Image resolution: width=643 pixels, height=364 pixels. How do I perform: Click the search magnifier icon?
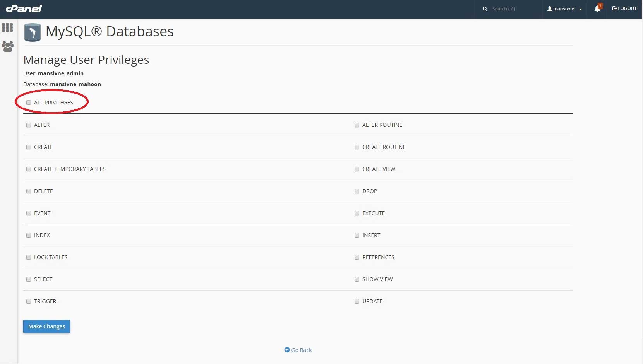485,9
